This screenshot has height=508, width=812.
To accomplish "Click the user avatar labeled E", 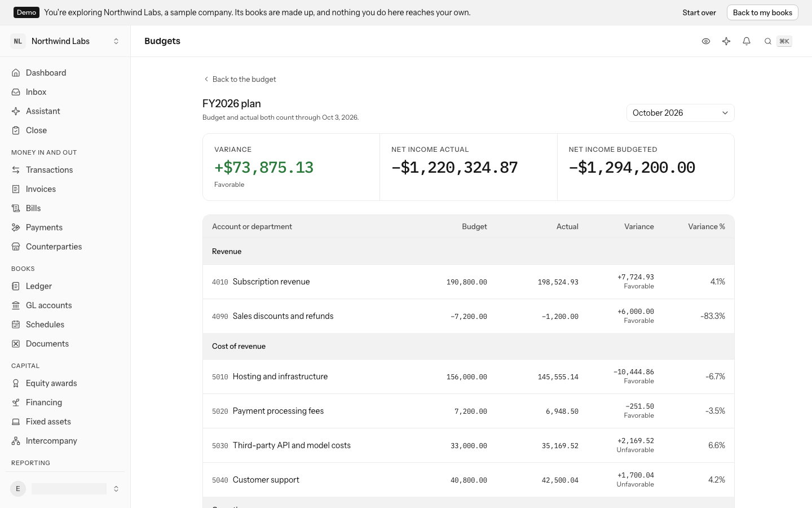I will click(18, 489).
